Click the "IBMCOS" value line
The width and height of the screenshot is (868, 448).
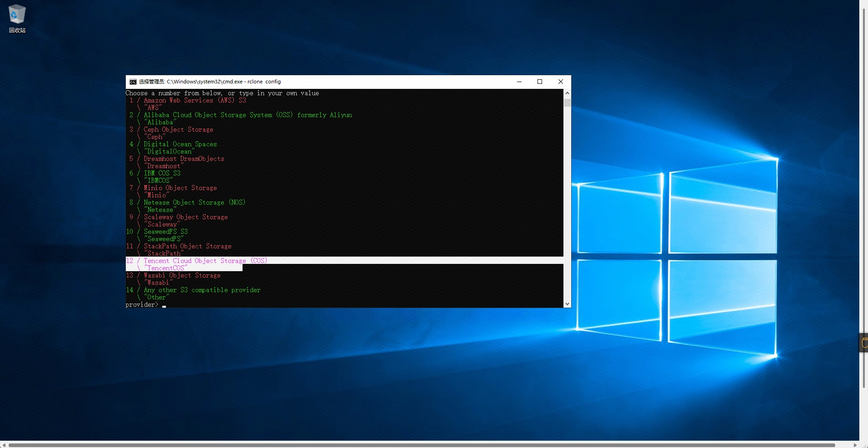pos(155,180)
